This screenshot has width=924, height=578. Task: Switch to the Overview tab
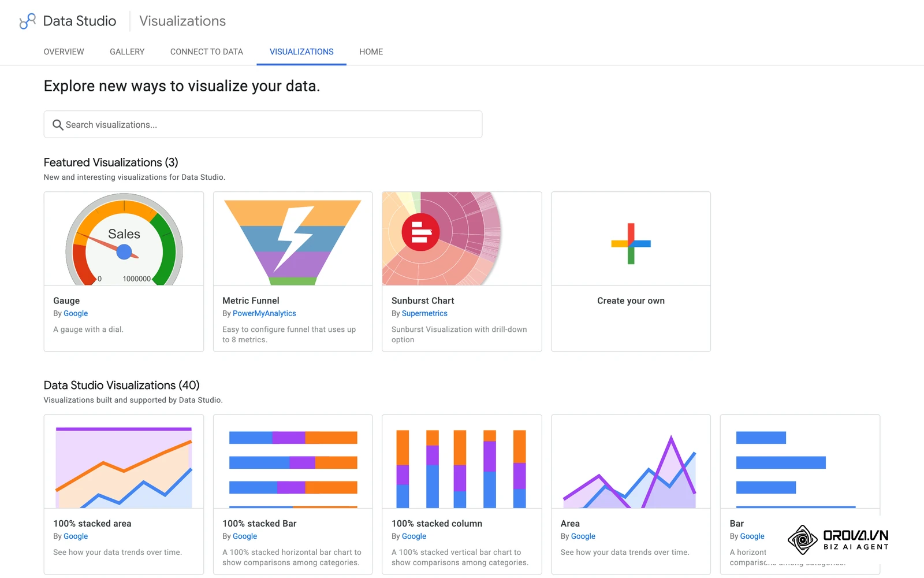[x=64, y=52]
